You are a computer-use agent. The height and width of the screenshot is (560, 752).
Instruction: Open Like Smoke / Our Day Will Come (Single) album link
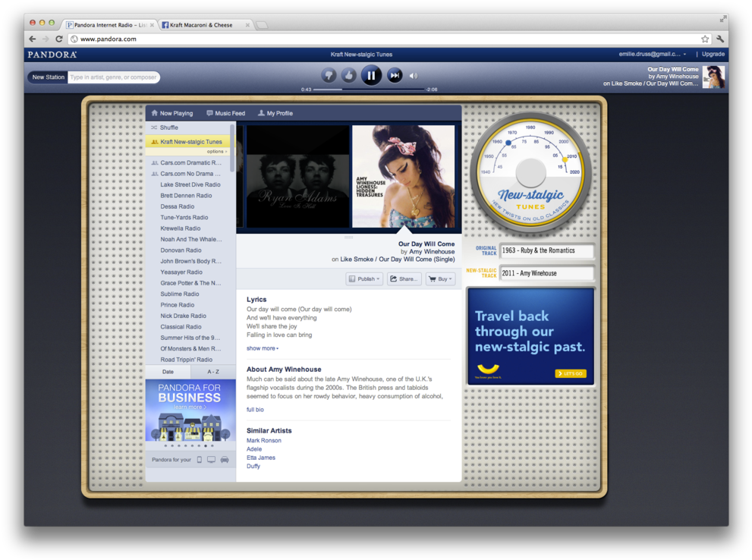click(x=398, y=260)
